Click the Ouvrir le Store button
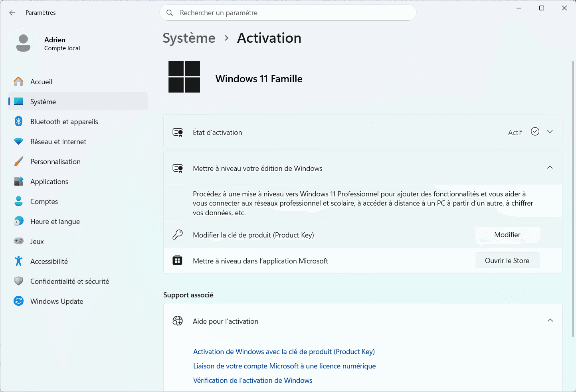 tap(507, 261)
